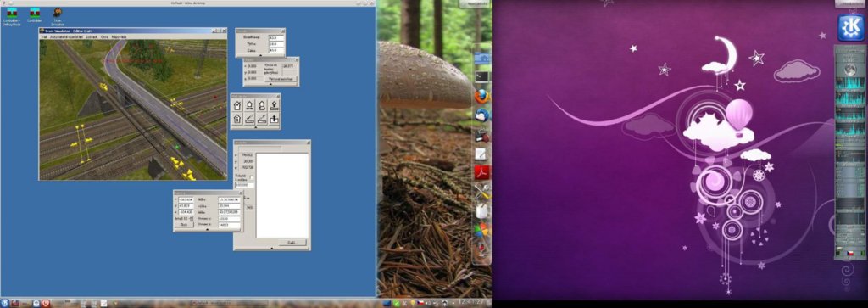Open the KDE start menu in the bottom panel
The image size is (868, 308).
click(x=4, y=304)
